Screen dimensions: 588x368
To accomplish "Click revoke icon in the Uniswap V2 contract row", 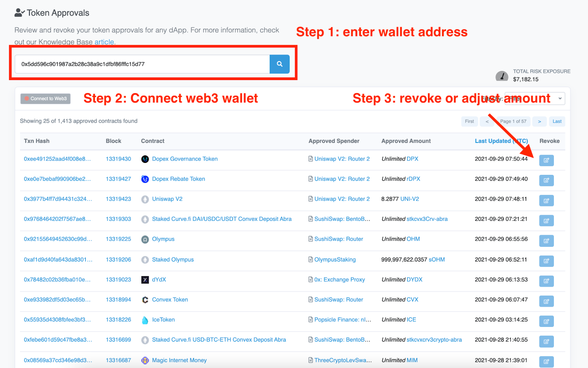I will pyautogui.click(x=546, y=201).
